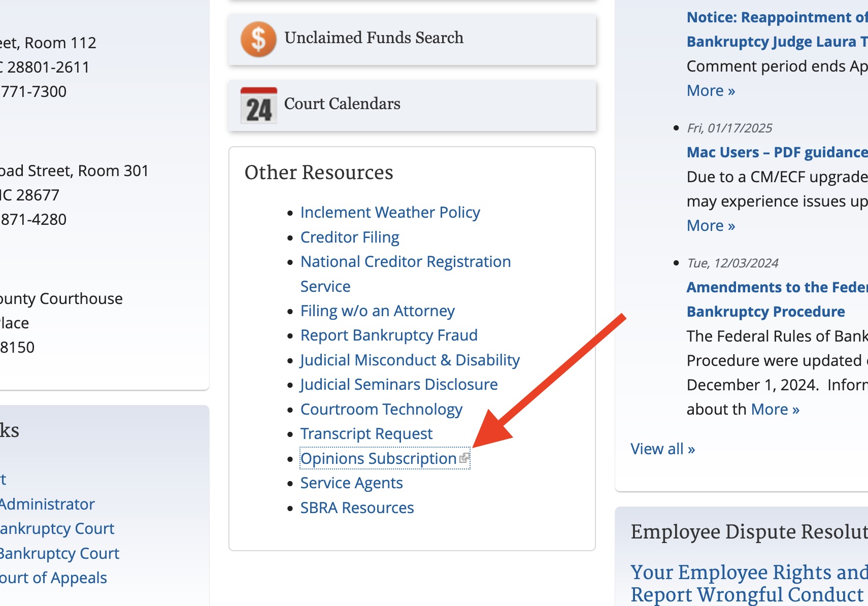Open Judicial Misconduct & Disability link
The width and height of the screenshot is (868, 606).
coord(410,360)
